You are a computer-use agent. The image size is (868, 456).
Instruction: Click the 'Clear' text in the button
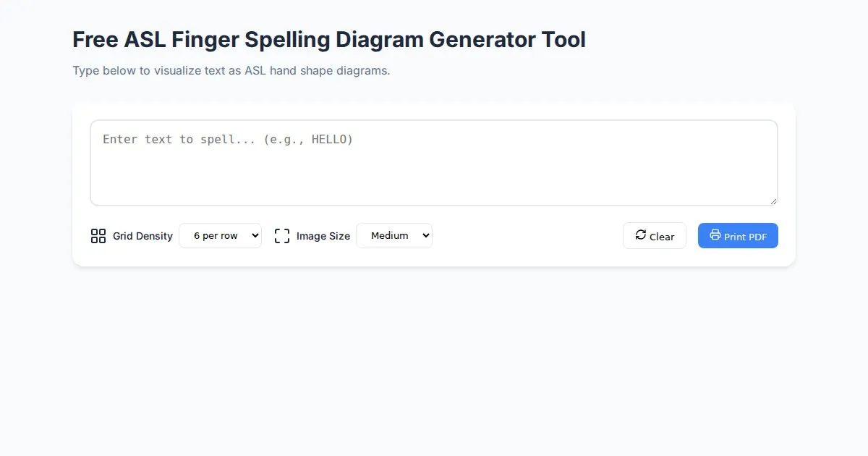click(x=662, y=237)
